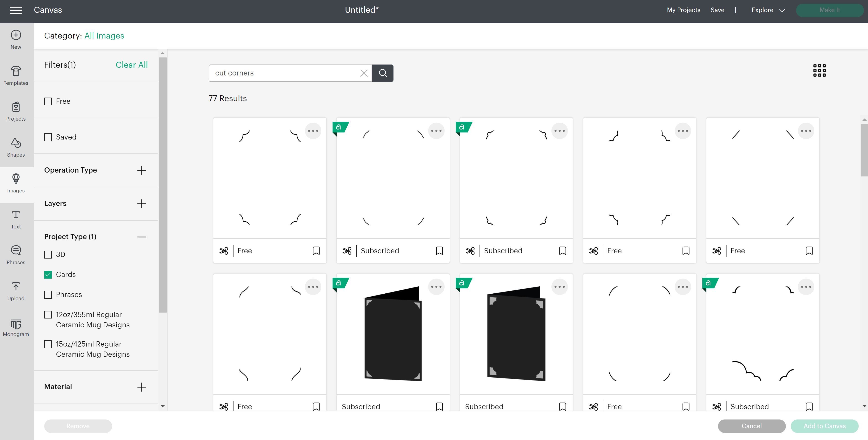Expand the Operation Type filter
The width and height of the screenshot is (868, 440).
(x=142, y=170)
